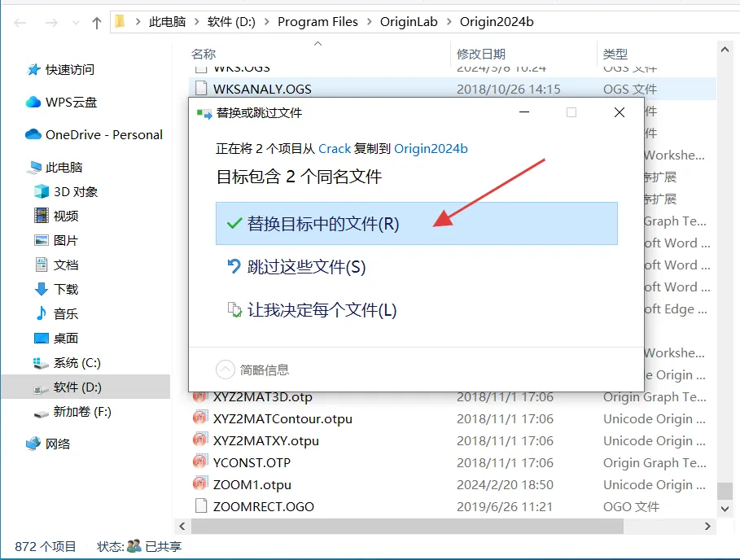740x560 pixels.
Task: Click the scroll down arrow of file list
Action: coord(725,509)
